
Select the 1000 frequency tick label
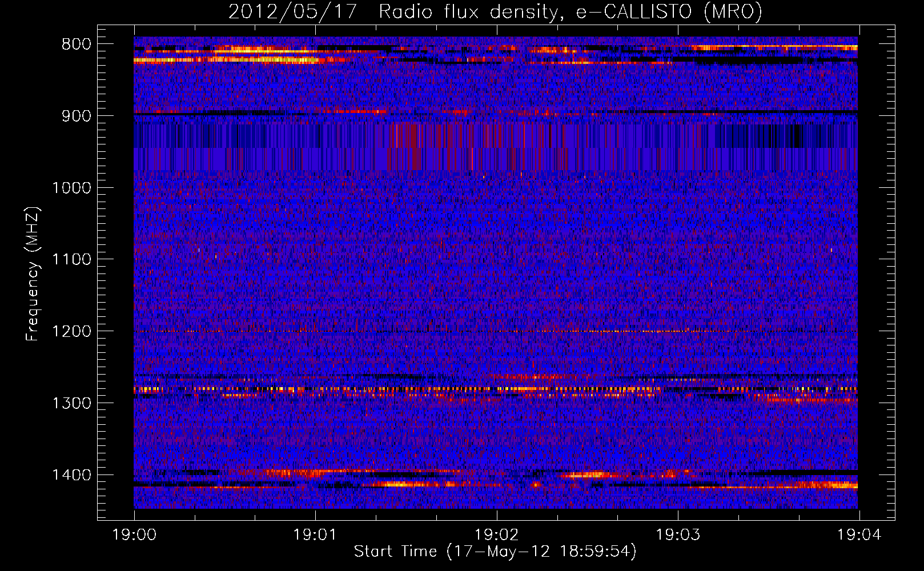(x=72, y=188)
